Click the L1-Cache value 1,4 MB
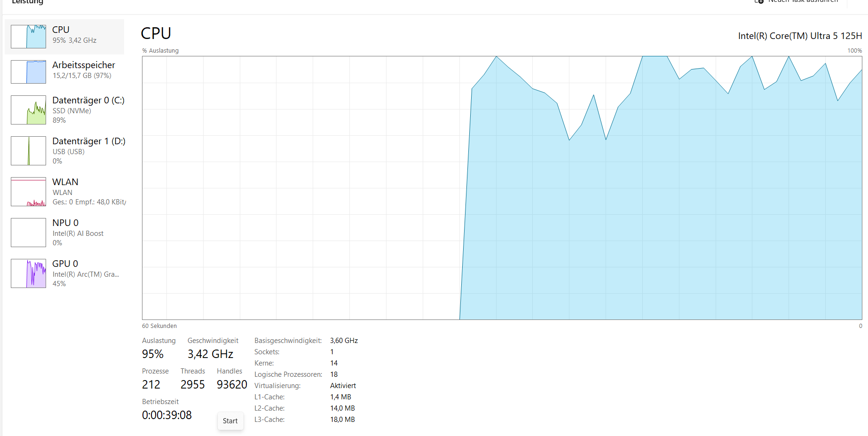868x436 pixels. 340,397
